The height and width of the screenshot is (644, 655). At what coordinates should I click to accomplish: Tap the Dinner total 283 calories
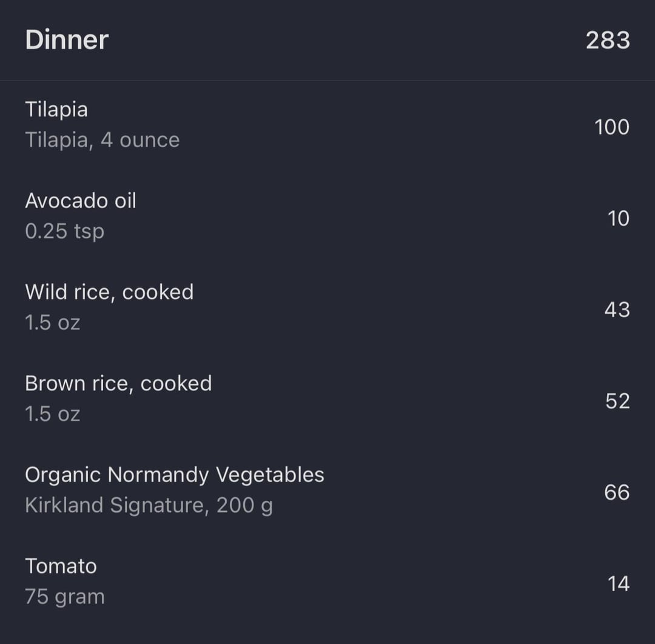(x=608, y=41)
